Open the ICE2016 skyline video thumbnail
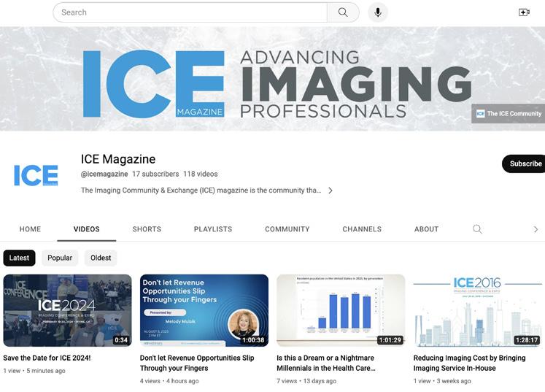This screenshot has height=392, width=545. pos(478,310)
